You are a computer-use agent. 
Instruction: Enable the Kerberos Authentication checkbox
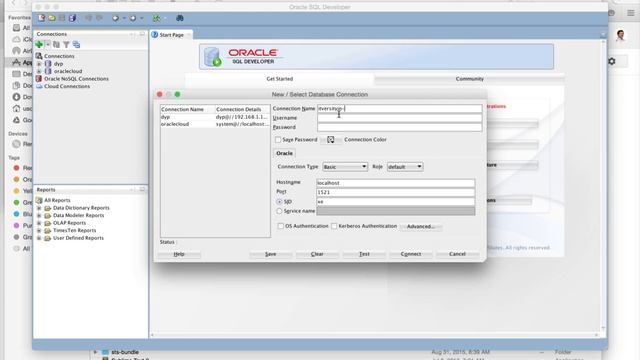334,226
